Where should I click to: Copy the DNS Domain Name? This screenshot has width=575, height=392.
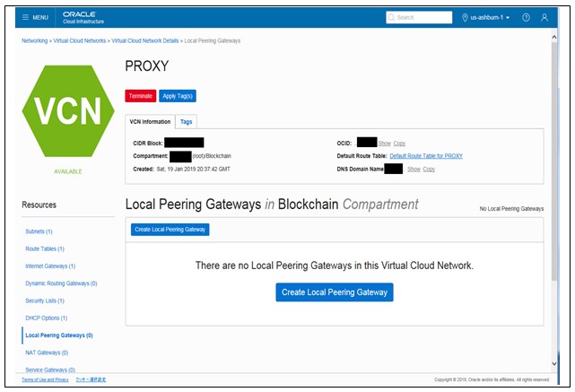(x=429, y=169)
